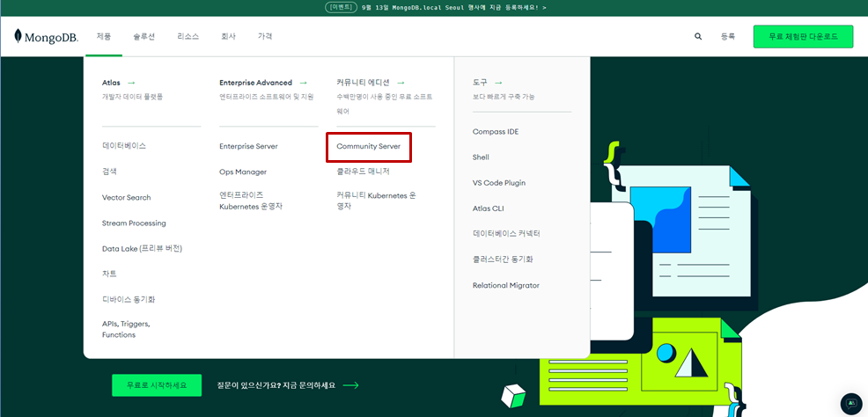Screen dimensions: 868x417
Task: Select Shell under tools
Action: 481,157
